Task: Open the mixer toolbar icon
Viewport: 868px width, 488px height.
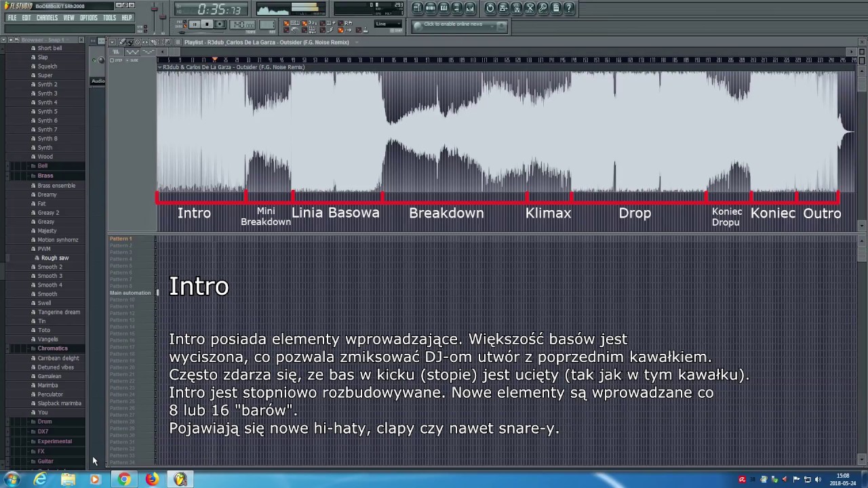Action: (x=470, y=8)
